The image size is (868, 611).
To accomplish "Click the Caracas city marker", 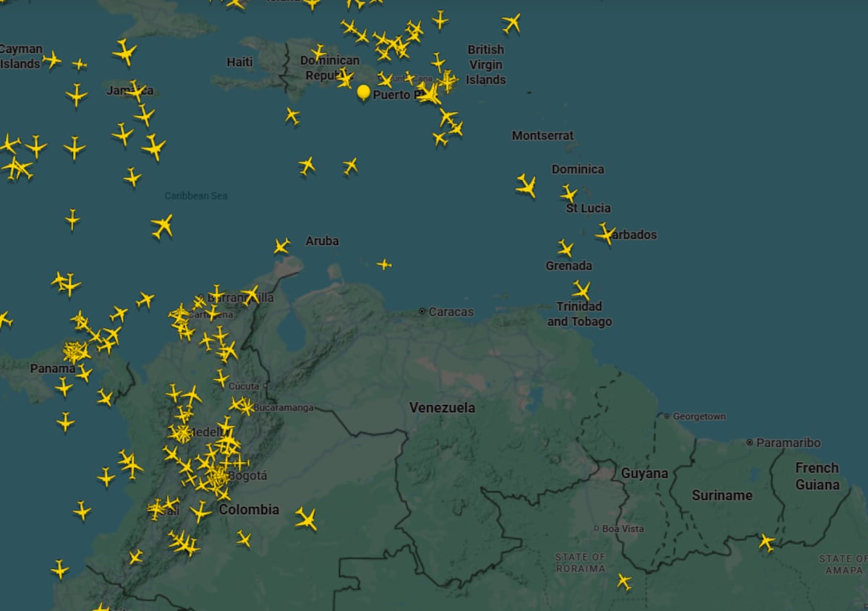I will (422, 312).
